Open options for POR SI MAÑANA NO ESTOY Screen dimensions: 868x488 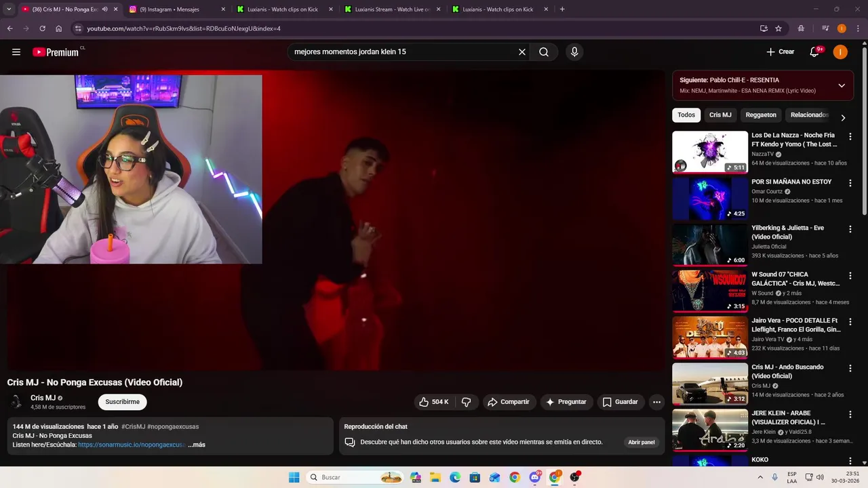850,182
